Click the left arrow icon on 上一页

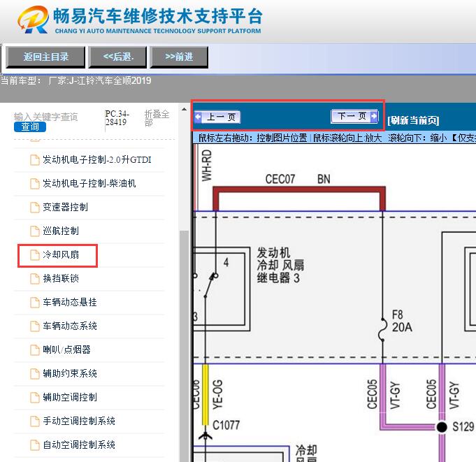click(x=199, y=117)
